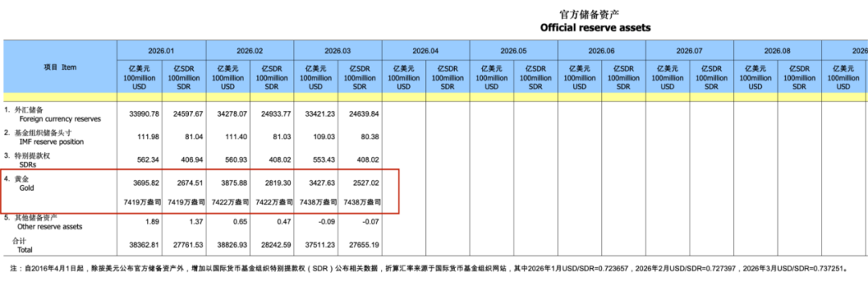The width and height of the screenshot is (868, 305).
Task: Select the IMF position value 81.04
Action: 194,137
